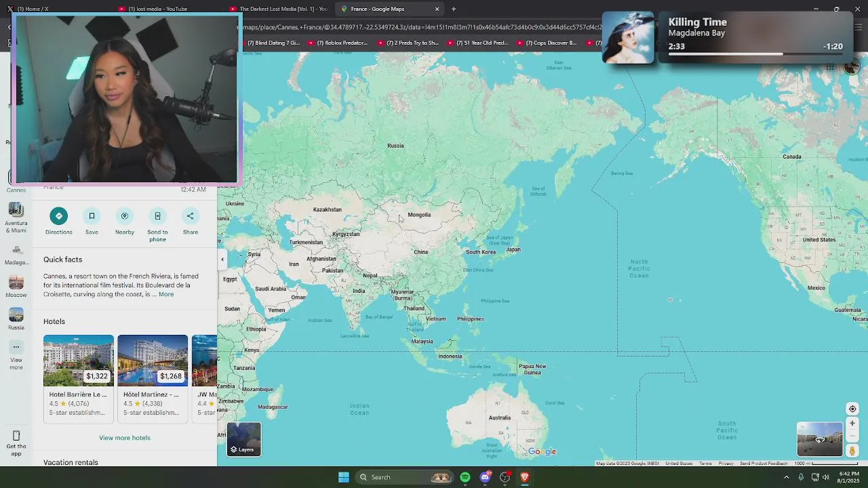Click the Terms link in map footer

705,464
